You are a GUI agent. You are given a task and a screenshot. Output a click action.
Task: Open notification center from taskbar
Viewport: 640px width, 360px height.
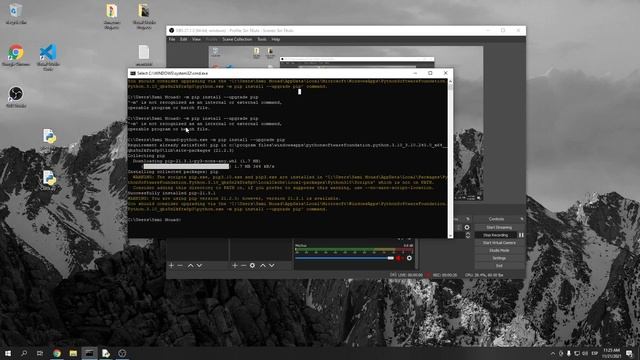pos(629,353)
